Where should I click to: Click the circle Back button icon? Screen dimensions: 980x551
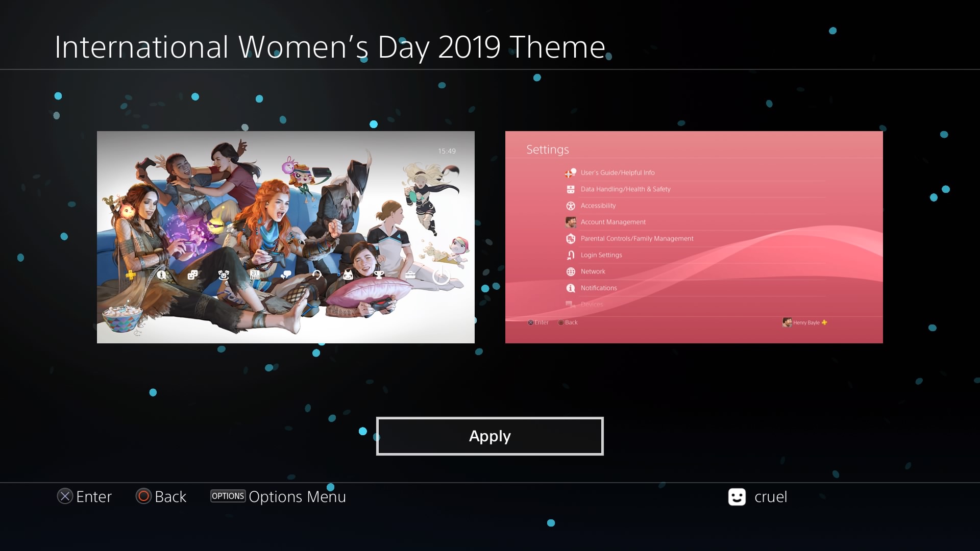click(x=143, y=496)
